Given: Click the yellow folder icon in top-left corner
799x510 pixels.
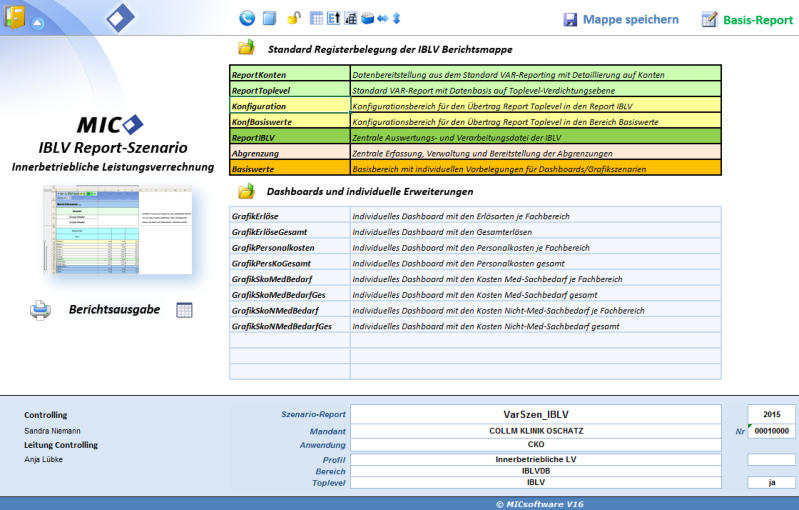Looking at the screenshot, I should 13,17.
